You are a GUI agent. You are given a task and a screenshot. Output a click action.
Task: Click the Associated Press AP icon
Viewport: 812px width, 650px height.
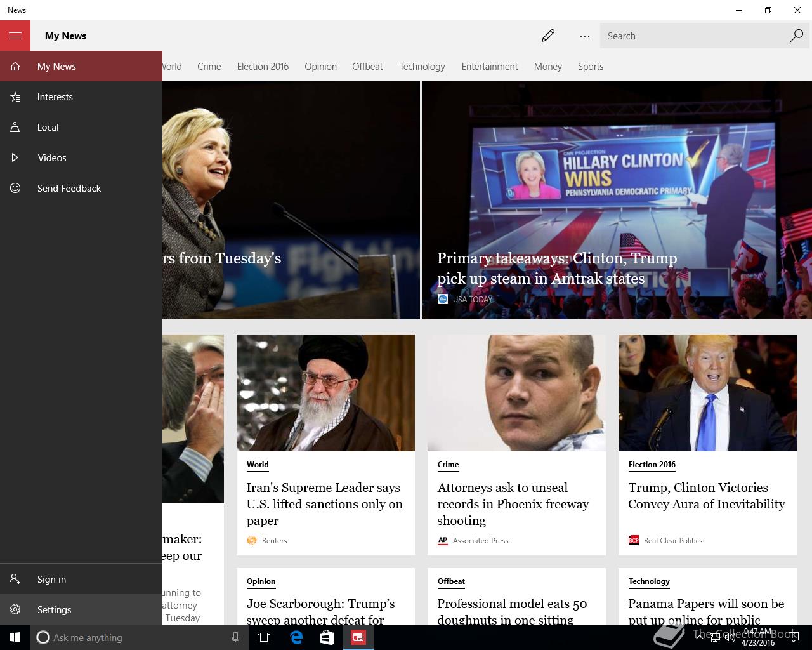[443, 540]
